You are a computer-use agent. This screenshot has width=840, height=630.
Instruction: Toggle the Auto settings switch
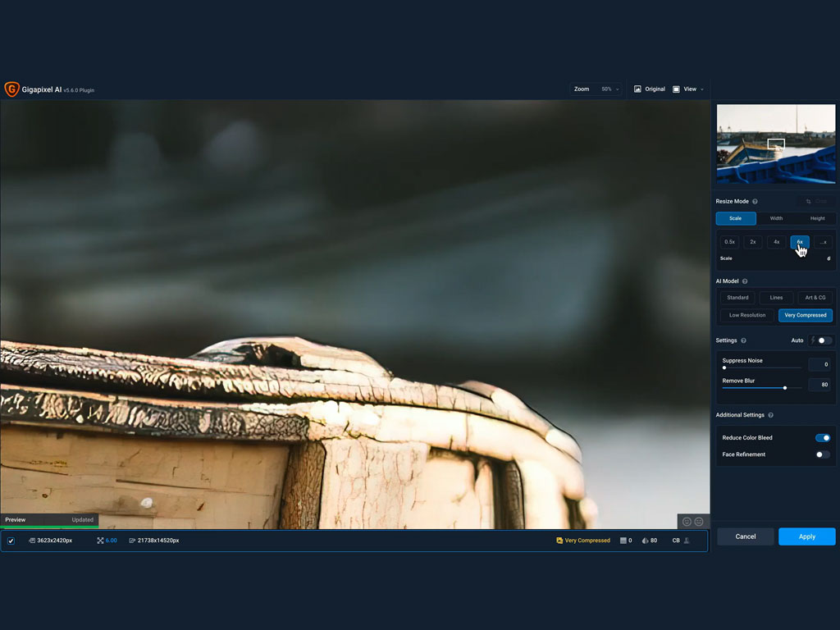(x=824, y=340)
